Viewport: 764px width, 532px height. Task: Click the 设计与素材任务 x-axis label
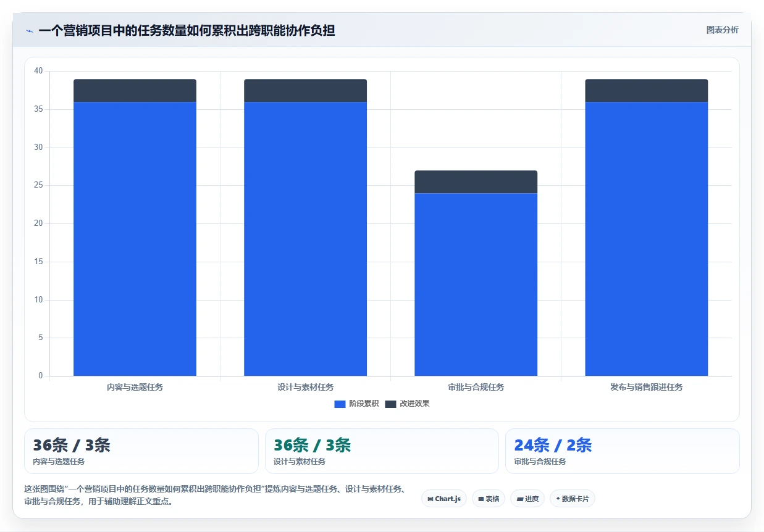tap(305, 387)
